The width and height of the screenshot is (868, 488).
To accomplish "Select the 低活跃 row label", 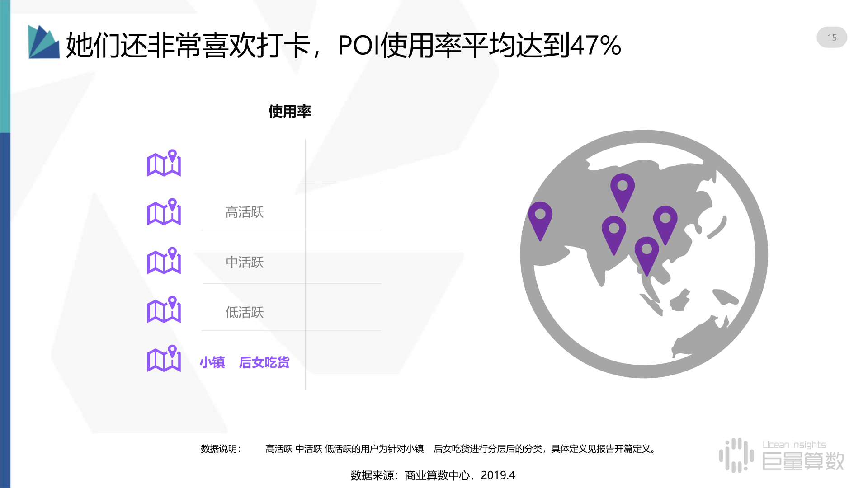I will click(x=245, y=312).
